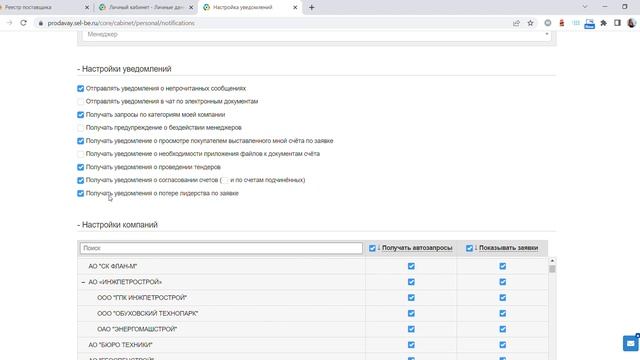Click the company search field Поиск

click(221, 248)
